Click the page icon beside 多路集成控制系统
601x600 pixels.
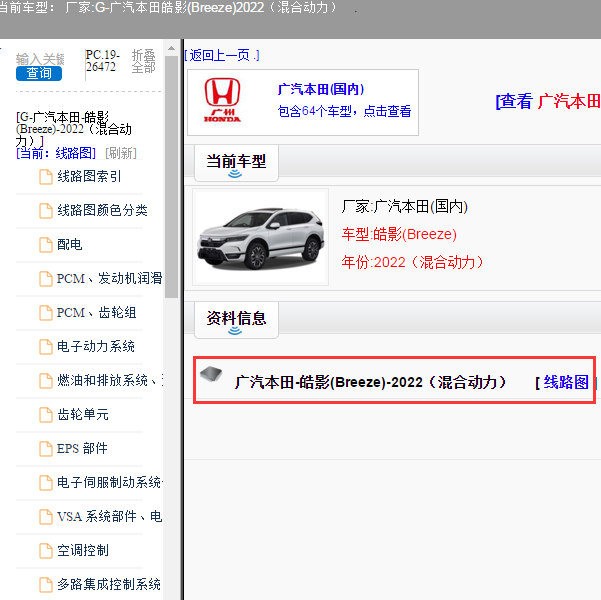tap(46, 585)
